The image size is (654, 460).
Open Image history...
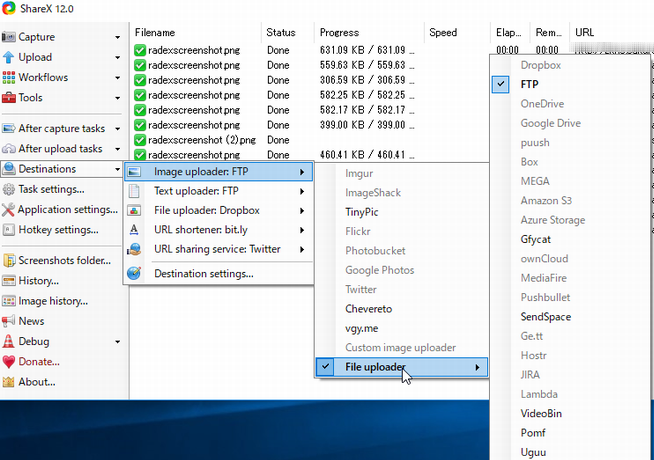click(53, 301)
